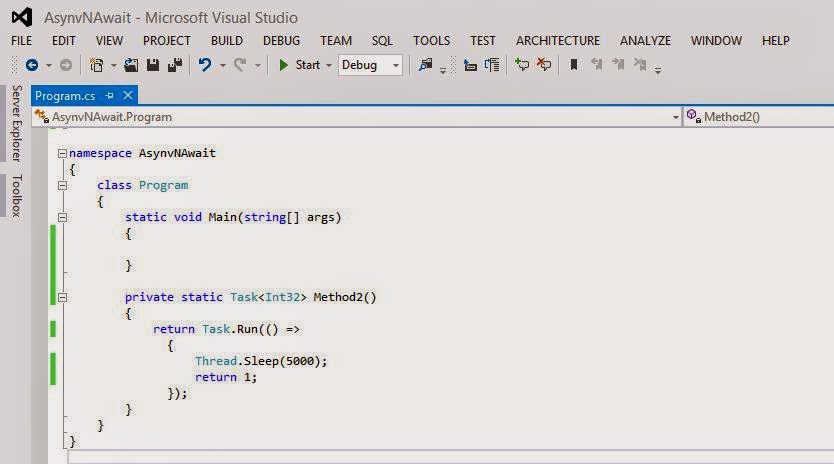Open the Redo history dropdown arrow
The image size is (834, 464).
tap(257, 65)
